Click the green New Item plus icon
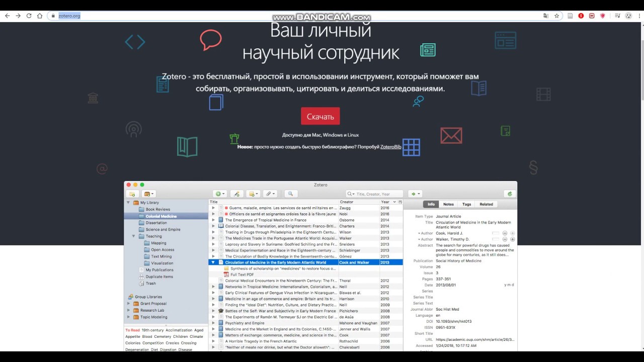 coord(220,194)
